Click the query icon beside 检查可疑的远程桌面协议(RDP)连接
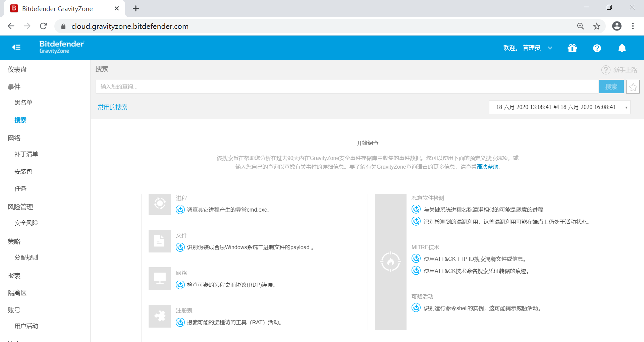 tap(180, 285)
